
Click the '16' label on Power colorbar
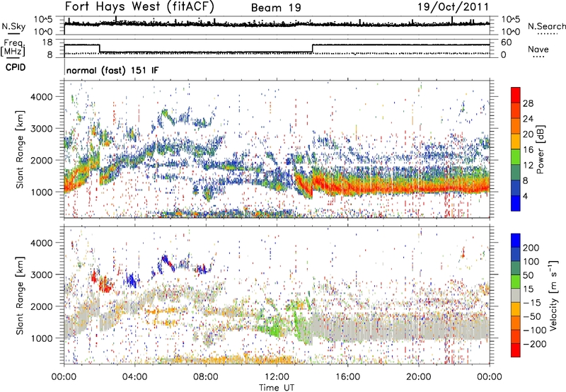click(x=528, y=150)
